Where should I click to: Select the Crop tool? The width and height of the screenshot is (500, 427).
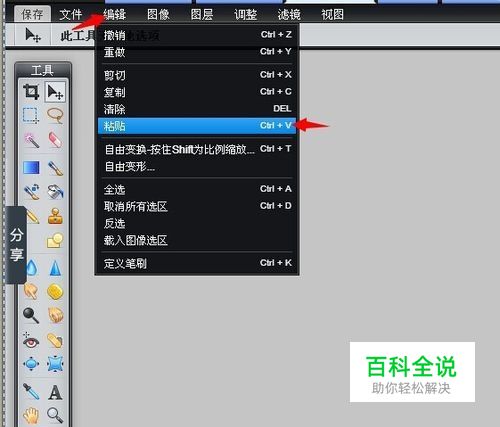coord(31,92)
